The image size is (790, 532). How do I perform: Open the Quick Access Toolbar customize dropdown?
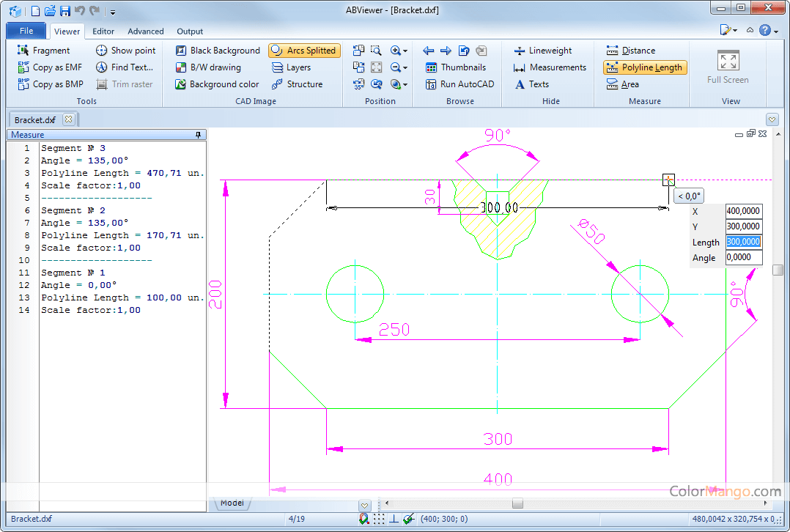[113, 12]
